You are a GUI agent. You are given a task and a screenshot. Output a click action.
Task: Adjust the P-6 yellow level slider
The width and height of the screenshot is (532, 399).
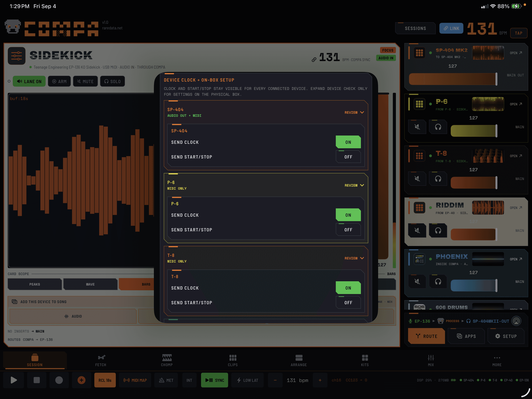tap(474, 131)
